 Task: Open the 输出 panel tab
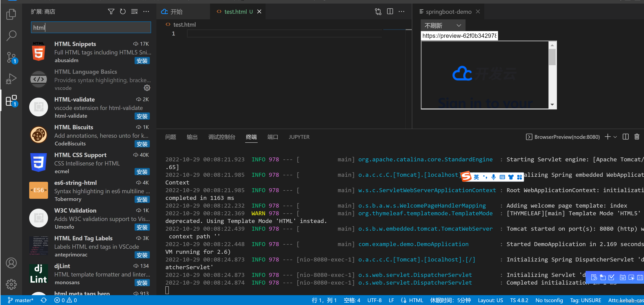192,137
